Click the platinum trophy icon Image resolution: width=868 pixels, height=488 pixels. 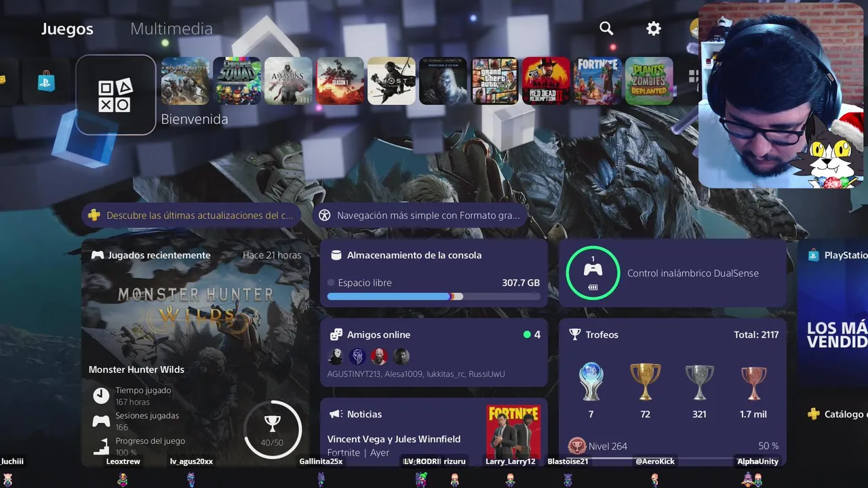[x=591, y=382]
